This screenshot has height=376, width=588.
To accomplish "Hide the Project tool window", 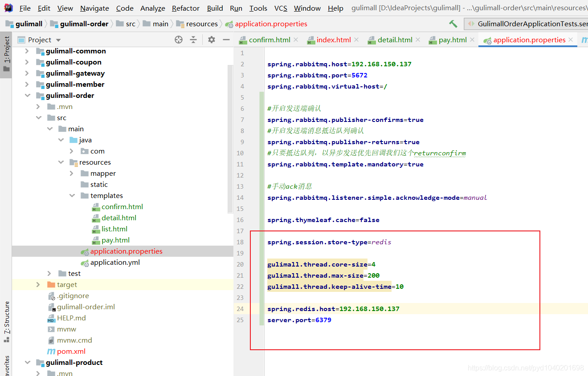I will (226, 40).
